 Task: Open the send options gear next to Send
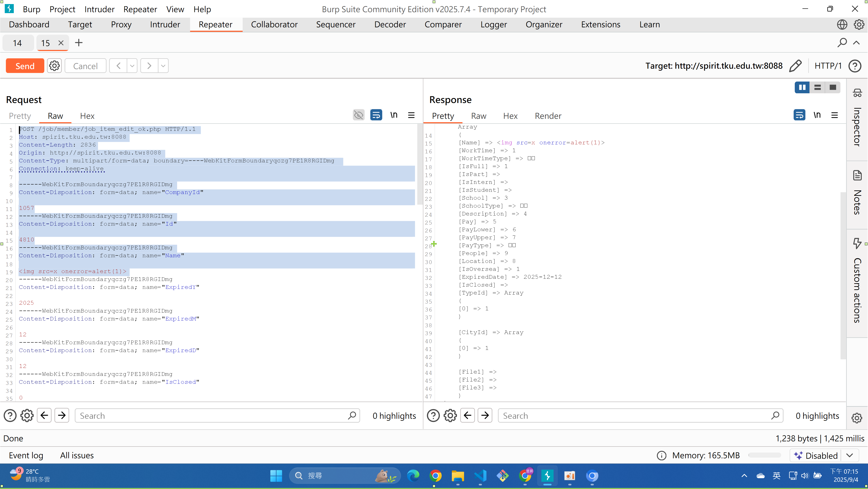54,66
